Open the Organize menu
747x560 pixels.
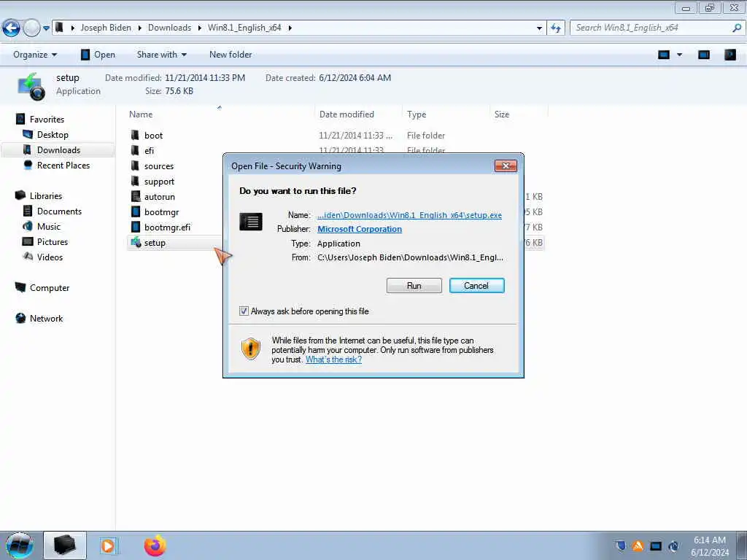[x=35, y=55]
